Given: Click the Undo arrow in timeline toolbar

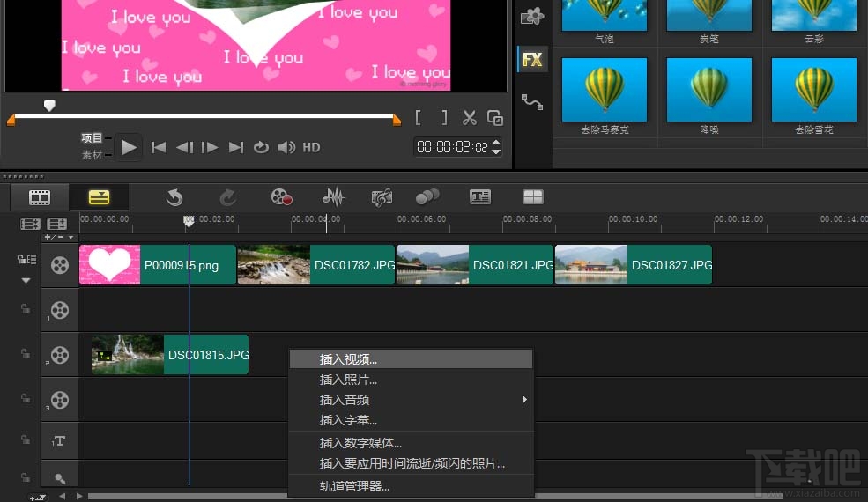Looking at the screenshot, I should 174,197.
